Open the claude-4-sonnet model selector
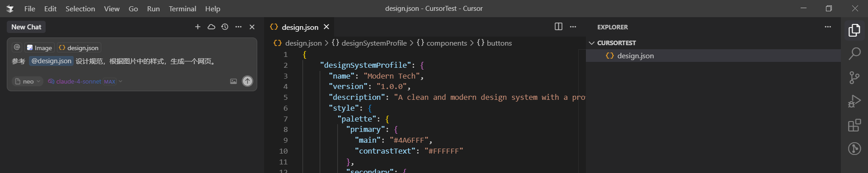The image size is (868, 173). click(x=85, y=81)
